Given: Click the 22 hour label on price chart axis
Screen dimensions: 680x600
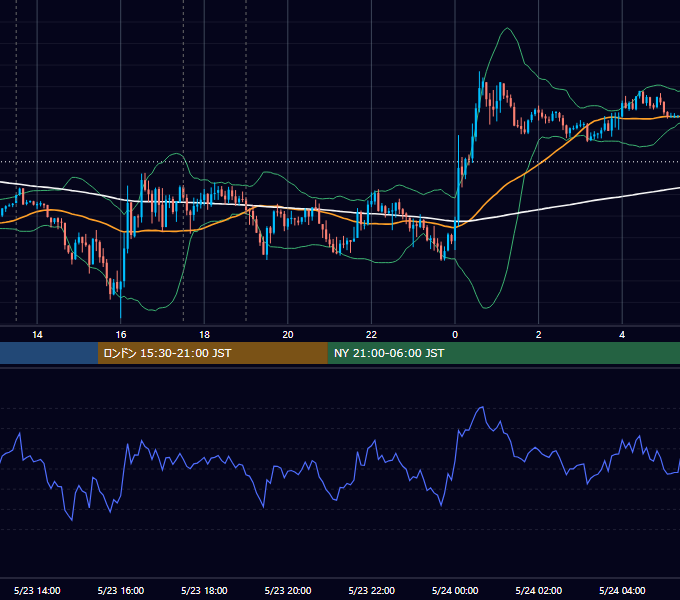Looking at the screenshot, I should pyautogui.click(x=371, y=335).
